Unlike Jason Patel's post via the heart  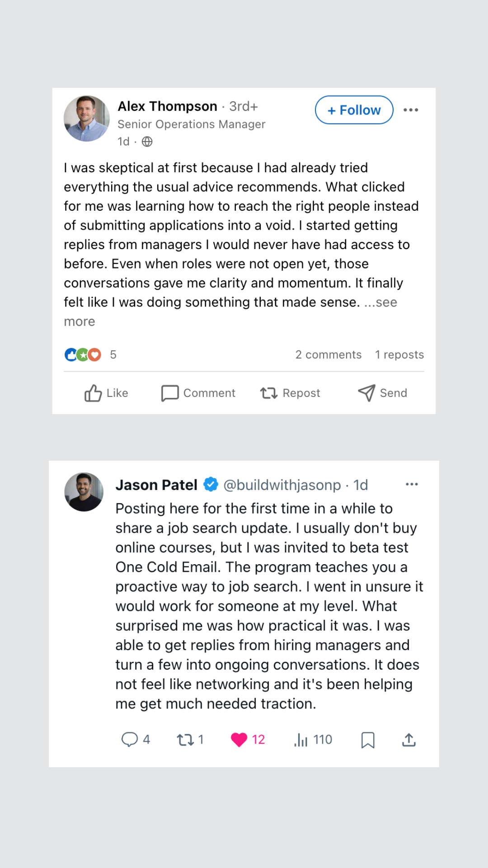[239, 740]
